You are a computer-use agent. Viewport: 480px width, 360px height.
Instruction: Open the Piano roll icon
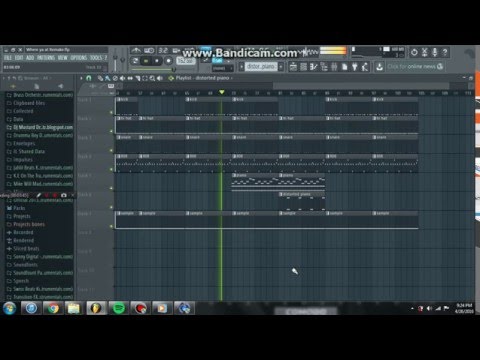point(314,67)
